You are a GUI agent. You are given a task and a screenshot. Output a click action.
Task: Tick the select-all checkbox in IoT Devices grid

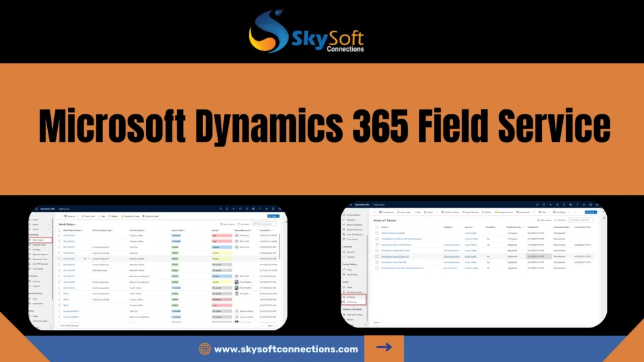tap(377, 227)
